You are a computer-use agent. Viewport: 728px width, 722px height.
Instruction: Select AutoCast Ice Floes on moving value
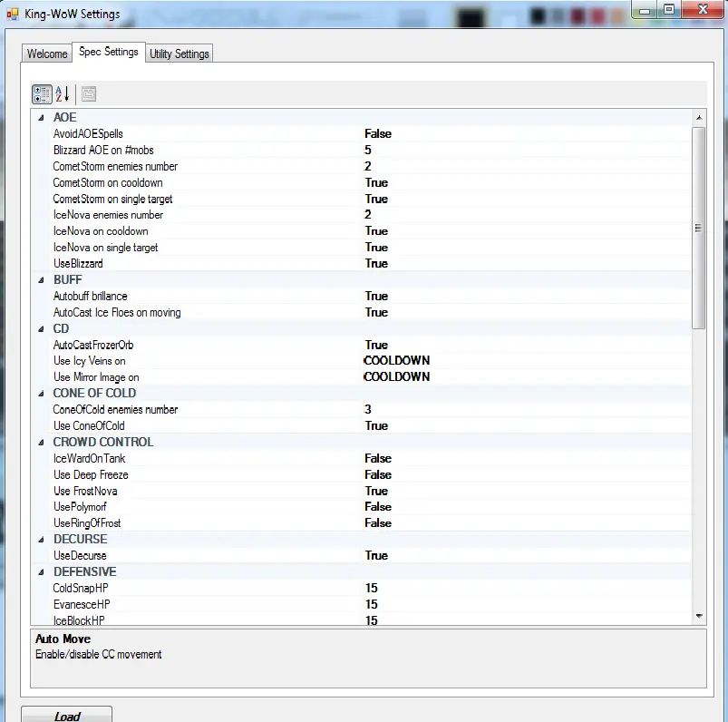pyautogui.click(x=526, y=312)
